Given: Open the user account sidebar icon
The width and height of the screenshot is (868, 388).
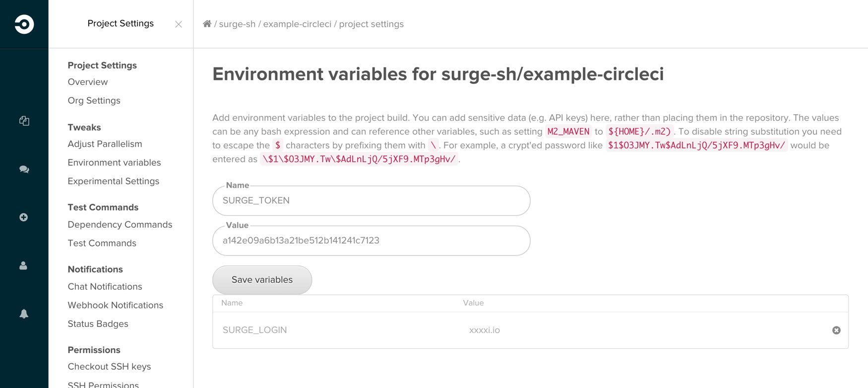Looking at the screenshot, I should (23, 265).
